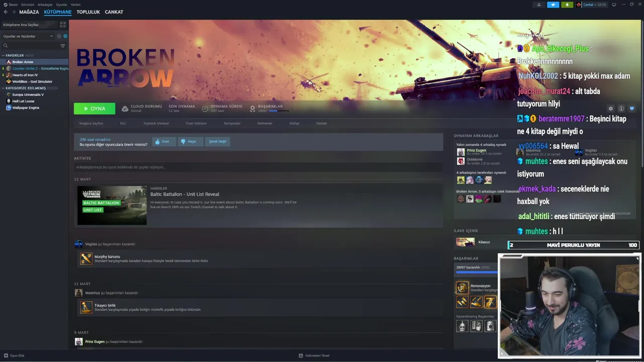
Task: Open the library advanced filter icon
Action: [x=63, y=45]
